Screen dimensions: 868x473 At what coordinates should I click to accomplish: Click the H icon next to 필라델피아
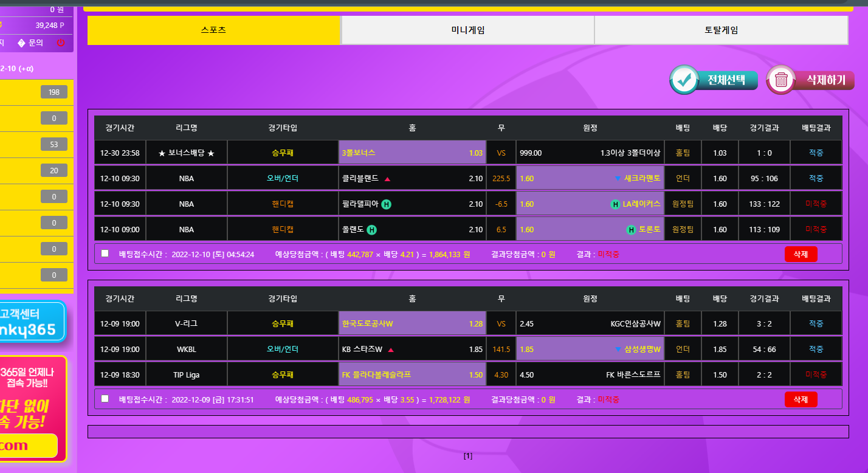click(x=387, y=204)
